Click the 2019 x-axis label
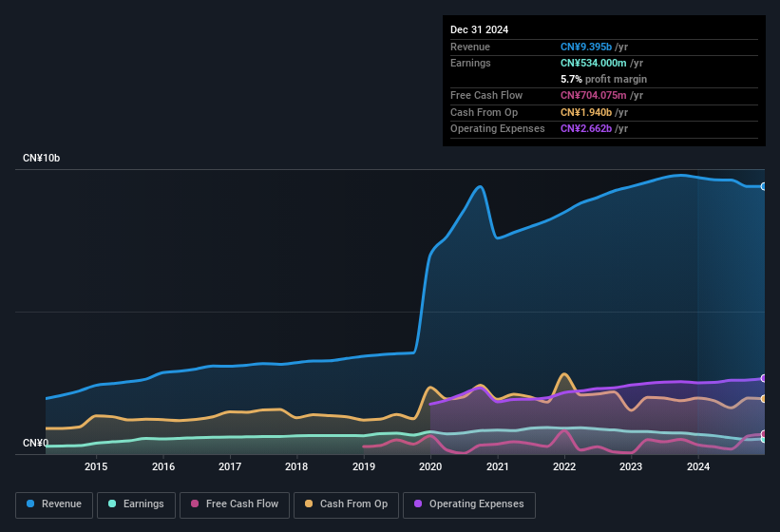Viewport: 780px width, 532px height. click(364, 466)
